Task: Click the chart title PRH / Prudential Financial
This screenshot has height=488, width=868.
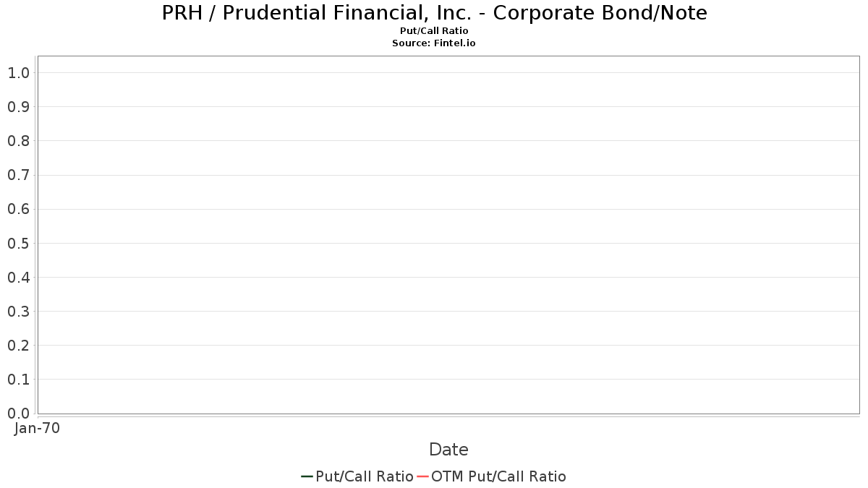Action: tap(434, 12)
